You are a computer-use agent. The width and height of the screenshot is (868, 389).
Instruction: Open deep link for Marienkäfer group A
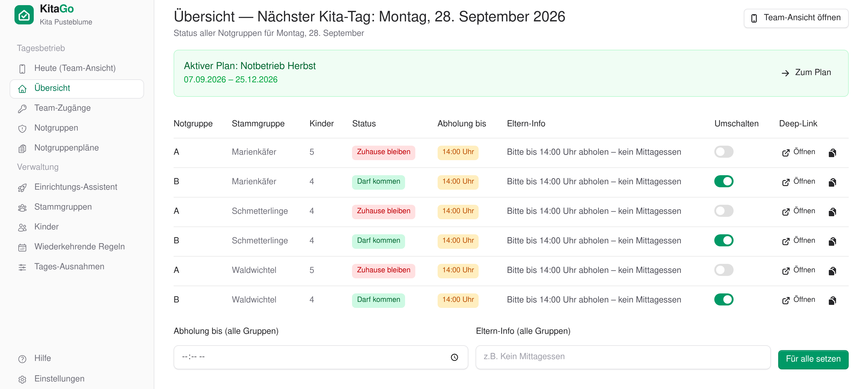coord(798,152)
